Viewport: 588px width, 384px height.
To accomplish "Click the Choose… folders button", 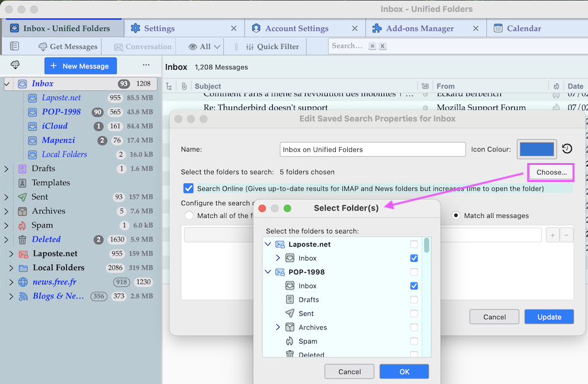I will point(551,172).
